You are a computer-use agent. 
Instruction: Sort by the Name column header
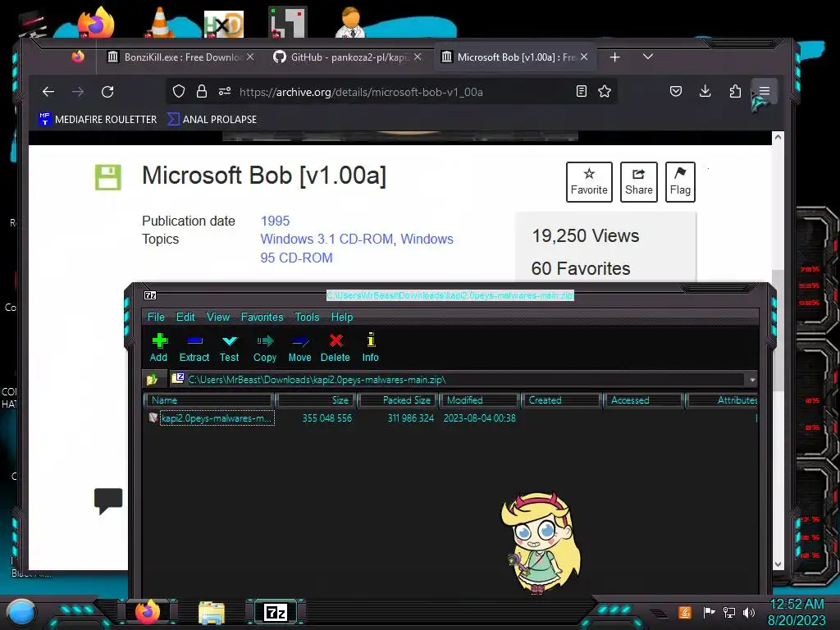(x=209, y=400)
